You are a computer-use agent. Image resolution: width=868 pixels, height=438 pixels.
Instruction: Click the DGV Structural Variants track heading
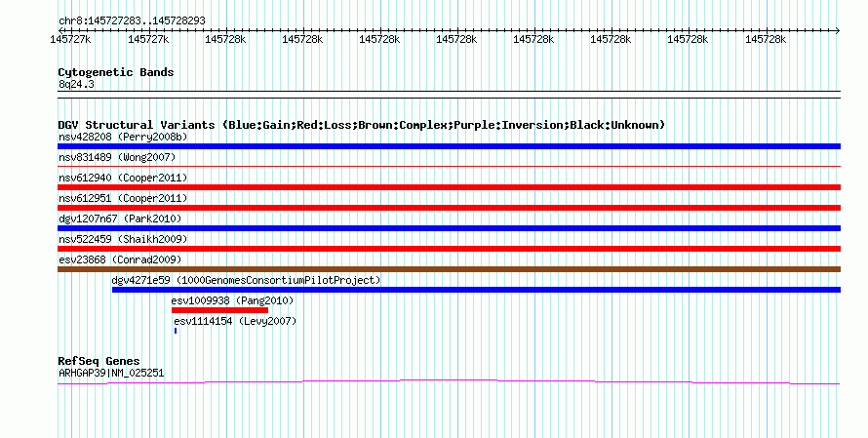pos(362,125)
